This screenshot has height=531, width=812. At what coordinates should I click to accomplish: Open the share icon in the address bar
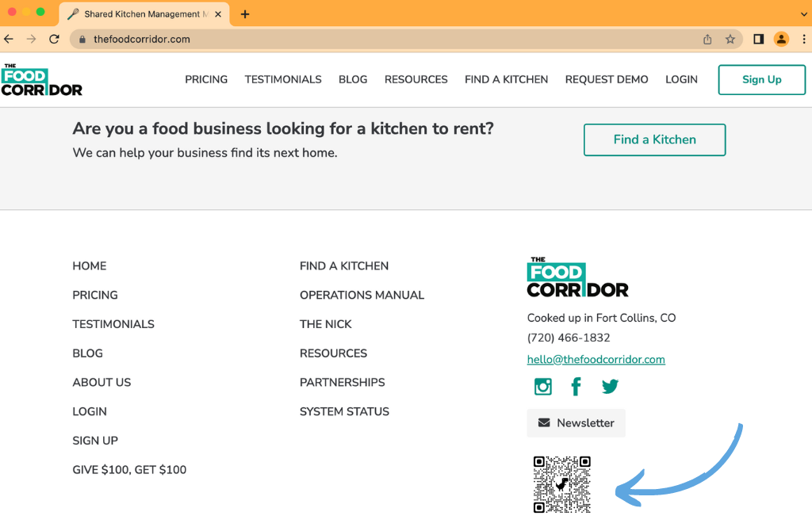(707, 38)
